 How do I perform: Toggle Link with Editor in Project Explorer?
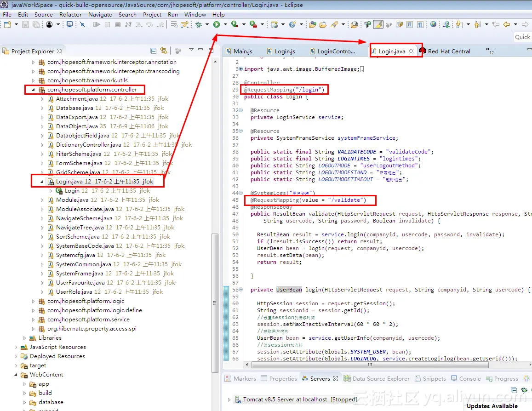click(164, 51)
